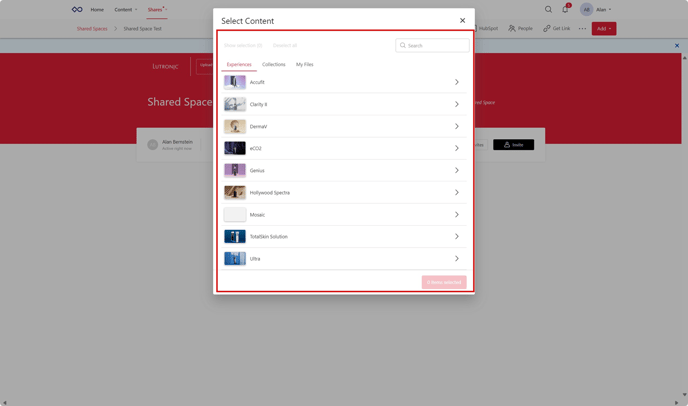The width and height of the screenshot is (688, 406).
Task: Open the three-dots more options menu
Action: point(582,28)
